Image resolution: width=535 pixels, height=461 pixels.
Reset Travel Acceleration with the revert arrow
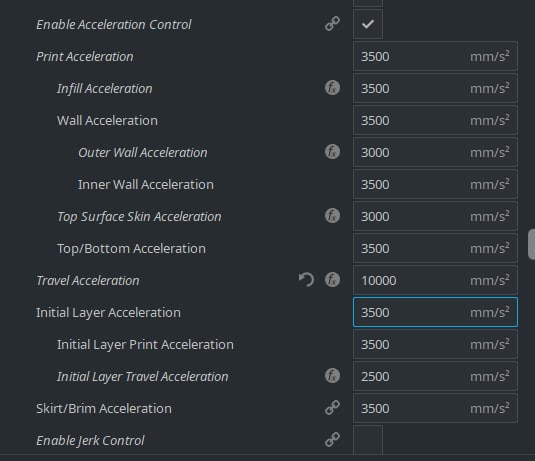(x=306, y=280)
